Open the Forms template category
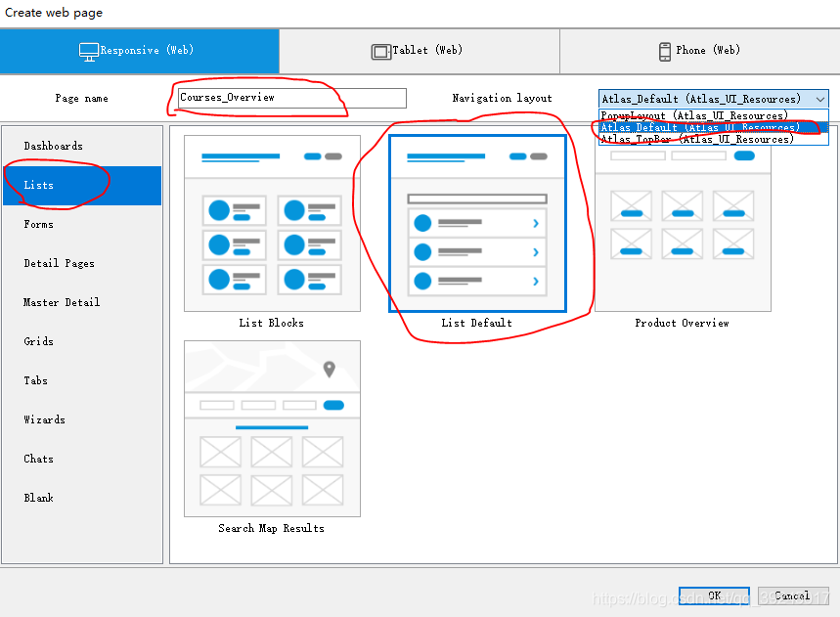Screen dimensions: 840x617 (x=39, y=225)
